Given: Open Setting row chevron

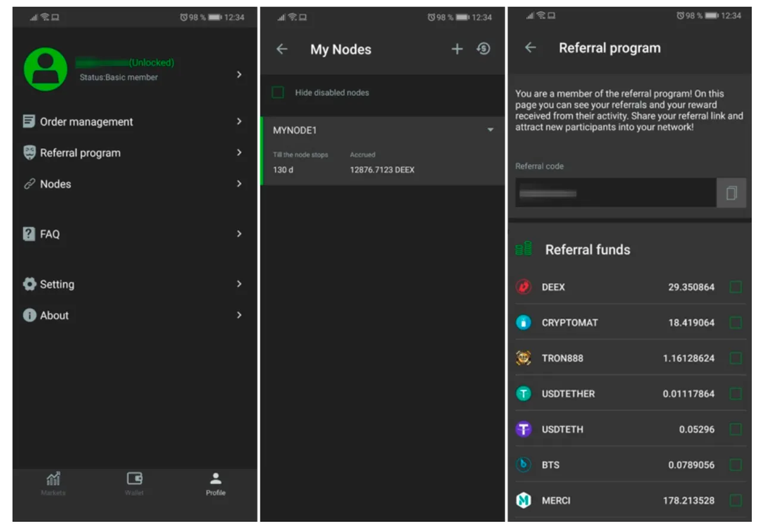Looking at the screenshot, I should click(x=239, y=284).
